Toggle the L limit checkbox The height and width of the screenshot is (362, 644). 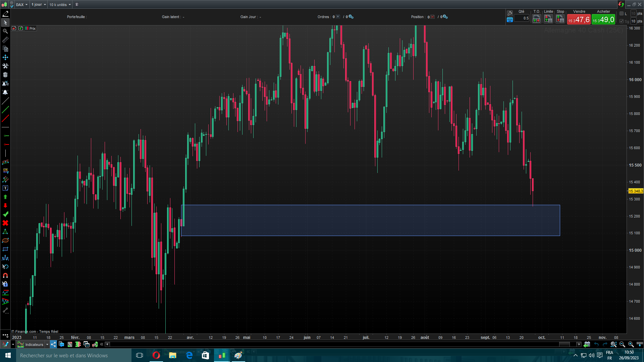622,13
